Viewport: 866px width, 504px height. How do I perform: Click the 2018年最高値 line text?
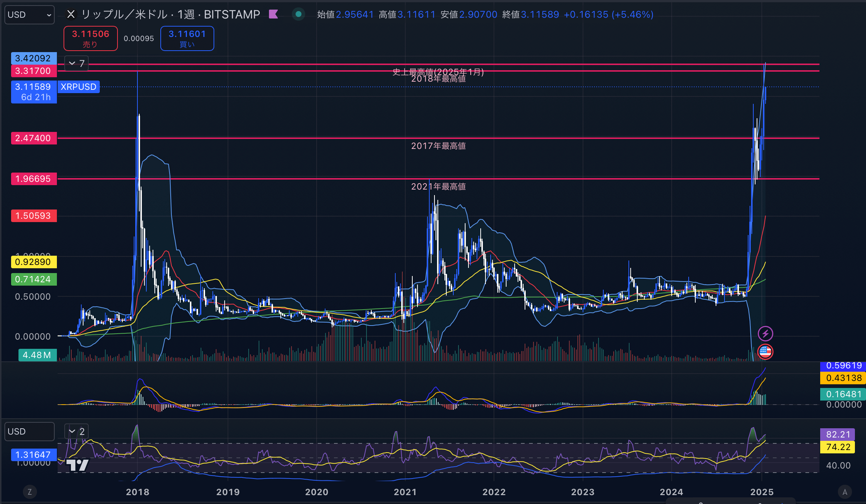(x=438, y=79)
